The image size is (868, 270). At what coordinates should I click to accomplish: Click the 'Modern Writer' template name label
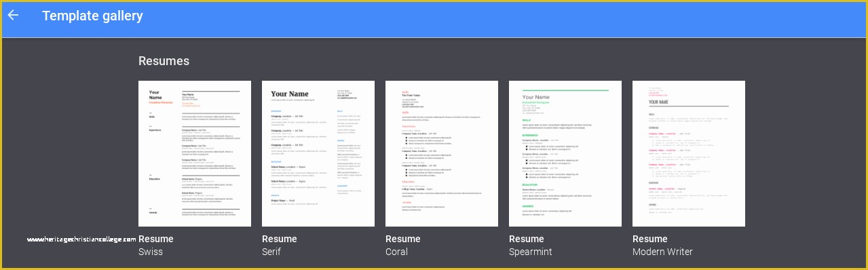pyautogui.click(x=663, y=252)
